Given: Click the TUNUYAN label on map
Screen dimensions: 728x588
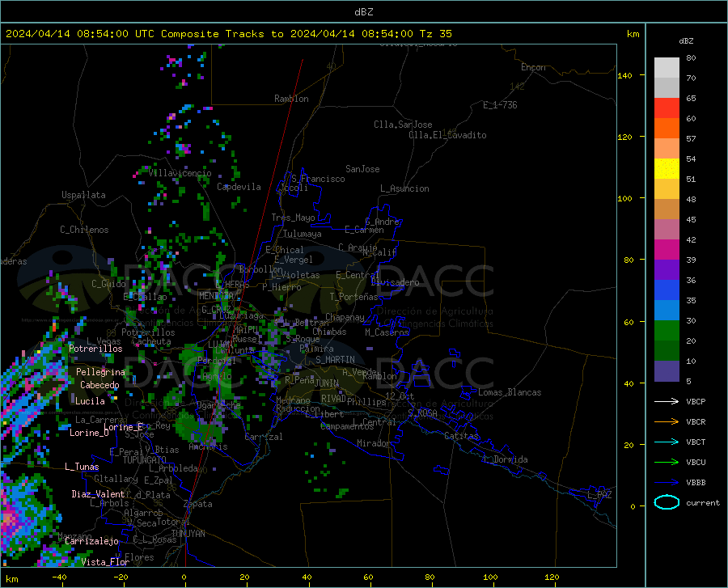Looking at the screenshot, I should click(x=188, y=534).
